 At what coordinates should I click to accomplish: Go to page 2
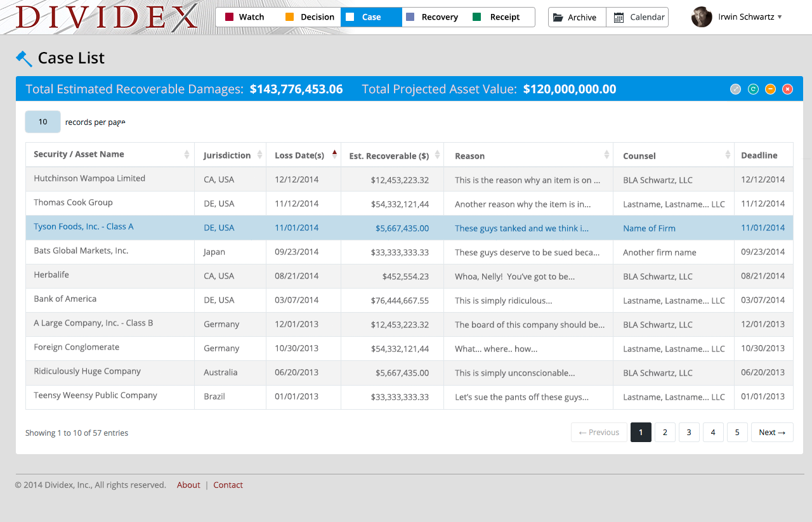[665, 433]
